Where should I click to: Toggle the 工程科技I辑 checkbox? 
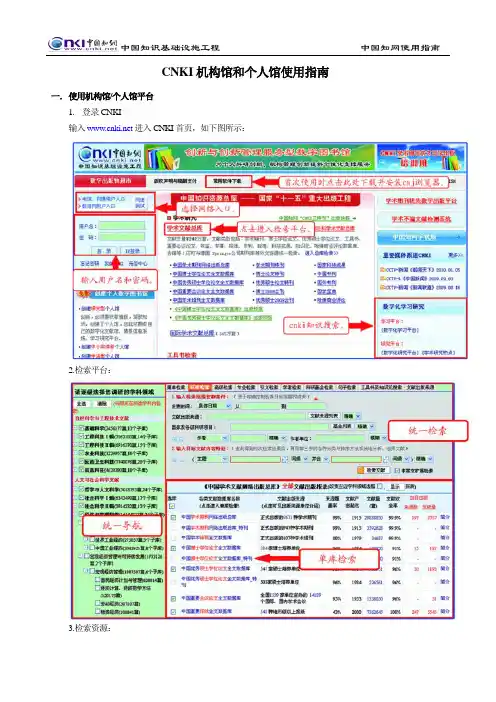pyautogui.click(x=81, y=437)
